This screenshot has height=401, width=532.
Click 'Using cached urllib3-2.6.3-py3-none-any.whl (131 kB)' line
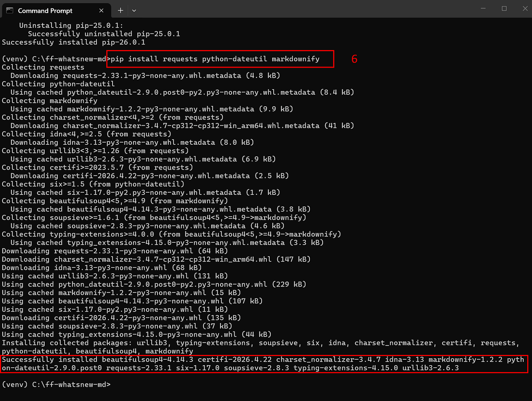tap(115, 276)
